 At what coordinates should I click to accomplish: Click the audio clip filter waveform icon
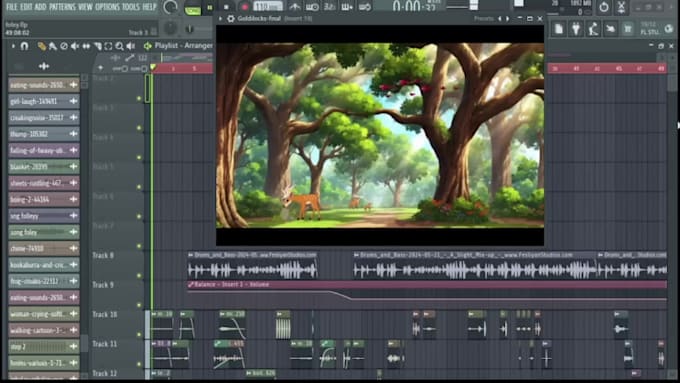(x=44, y=66)
